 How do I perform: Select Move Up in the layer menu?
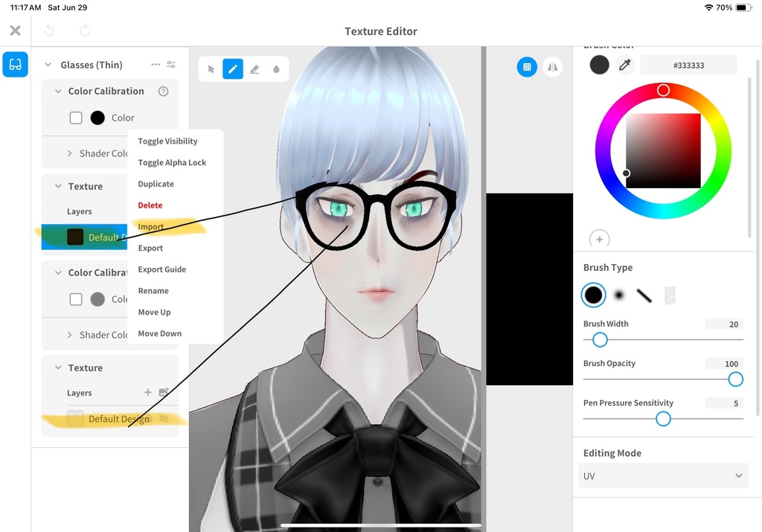154,312
